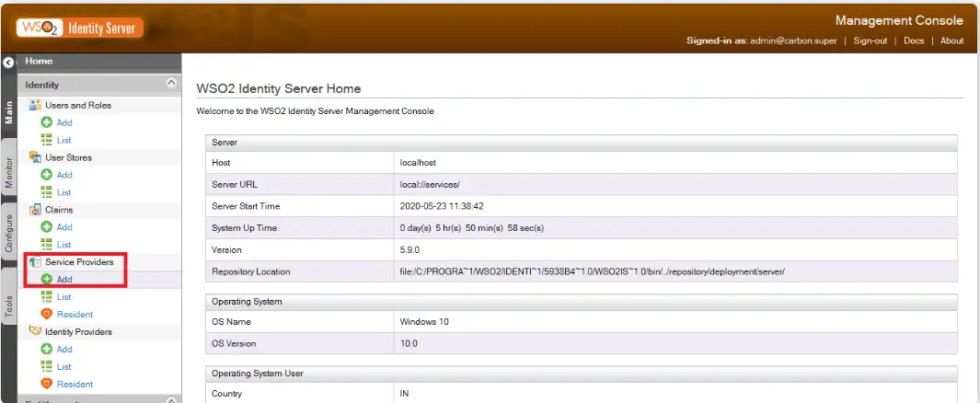The height and width of the screenshot is (403, 980).
Task: Open Resident link under Identity Providers
Action: (75, 385)
